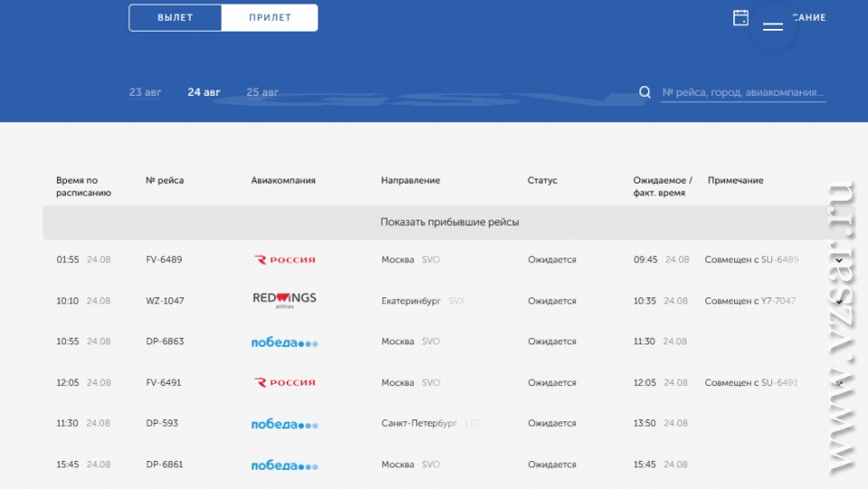This screenshot has height=489, width=868.
Task: Click the Авиакомпания column header
Action: coord(283,181)
